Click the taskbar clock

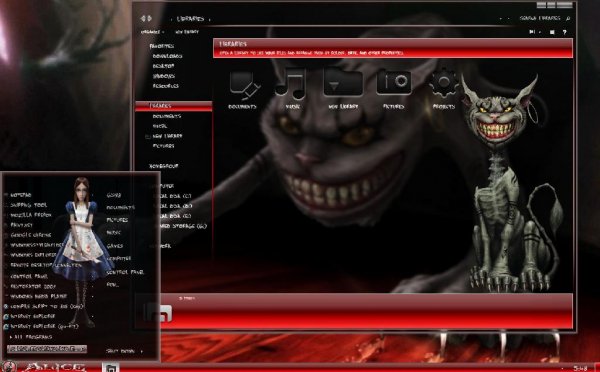[x=580, y=368]
